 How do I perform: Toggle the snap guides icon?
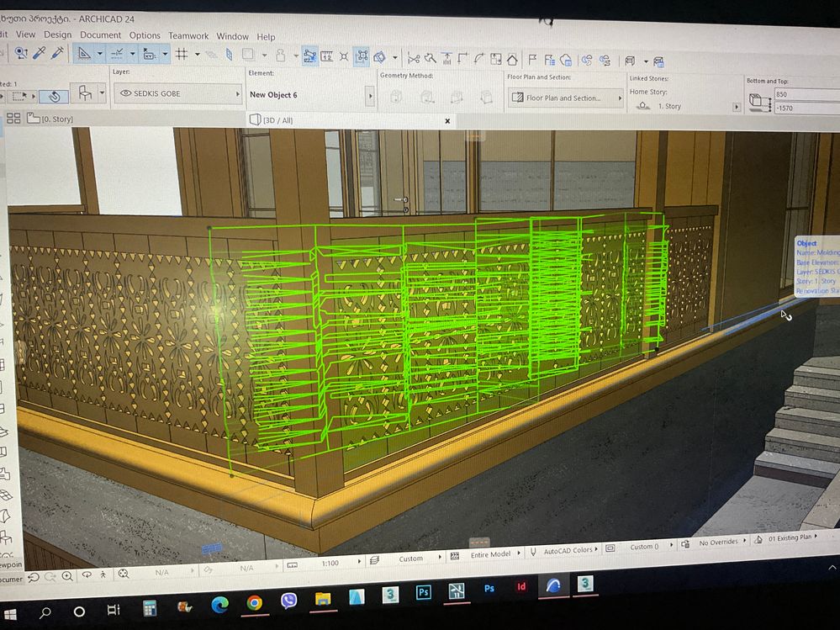coord(116,54)
